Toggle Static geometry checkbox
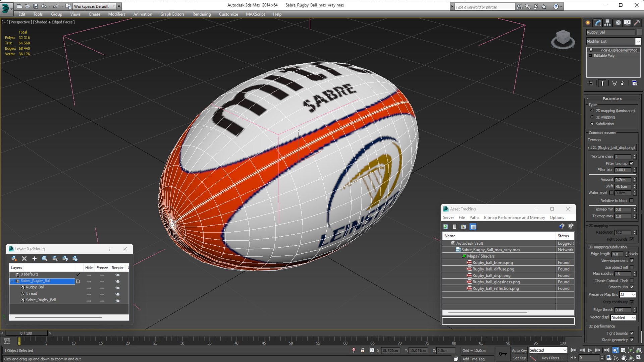644x362 pixels. click(632, 340)
